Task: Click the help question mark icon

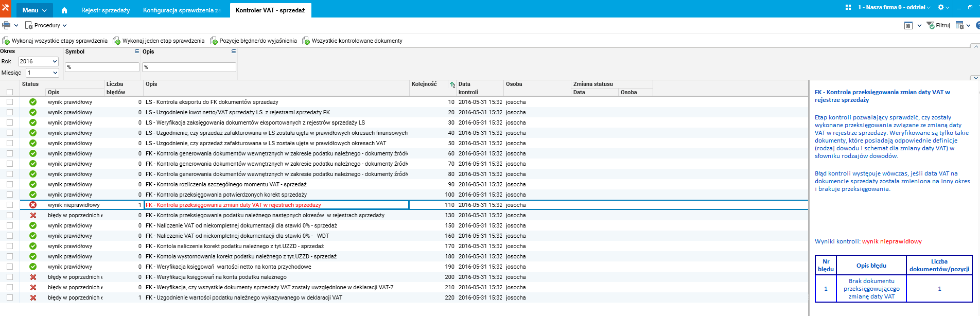Action: click(977, 25)
